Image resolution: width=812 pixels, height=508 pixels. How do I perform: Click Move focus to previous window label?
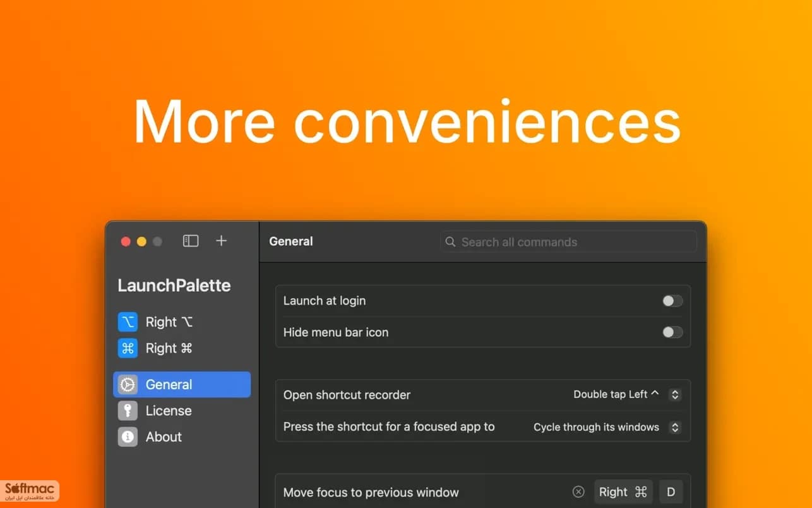pyautogui.click(x=371, y=492)
